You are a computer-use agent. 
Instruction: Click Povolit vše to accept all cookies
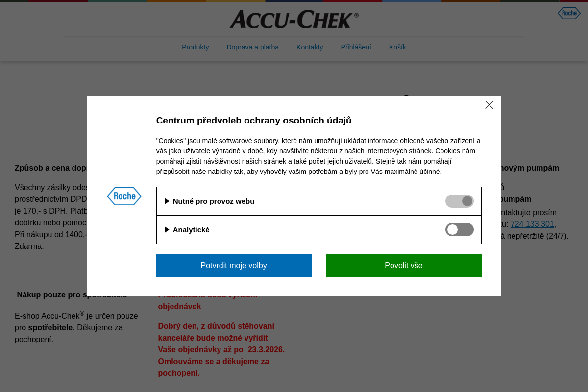coord(404,265)
